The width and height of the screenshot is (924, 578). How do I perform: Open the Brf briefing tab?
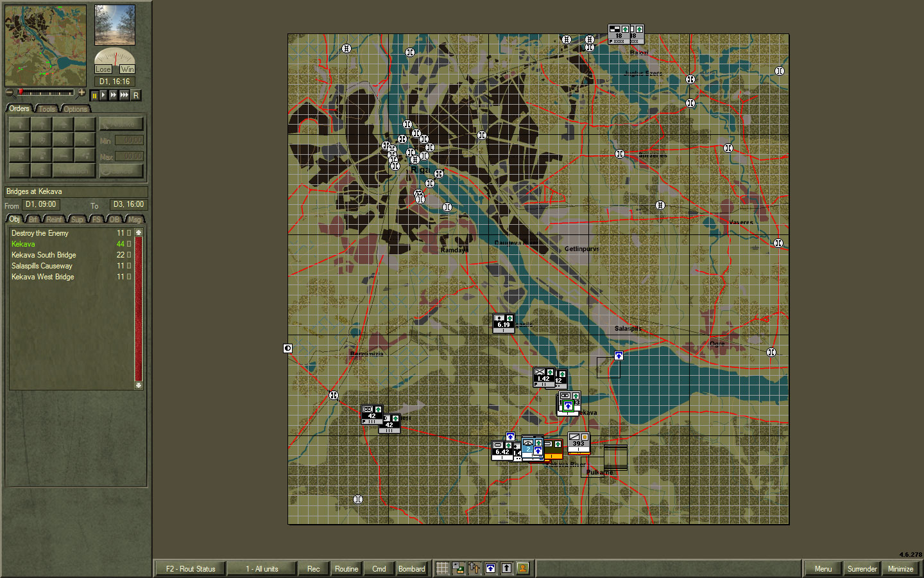33,219
